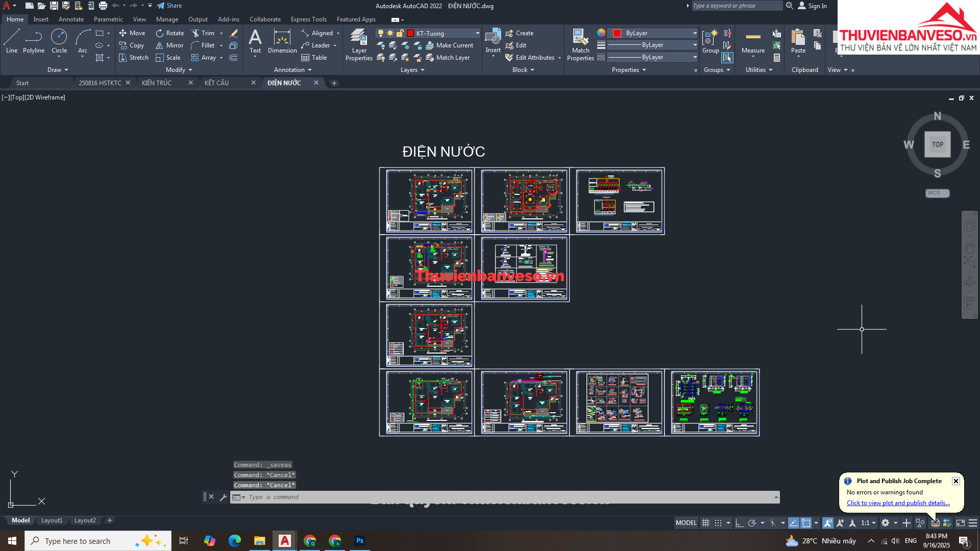
Task: Toggle ortho mode in status bar
Action: click(739, 523)
